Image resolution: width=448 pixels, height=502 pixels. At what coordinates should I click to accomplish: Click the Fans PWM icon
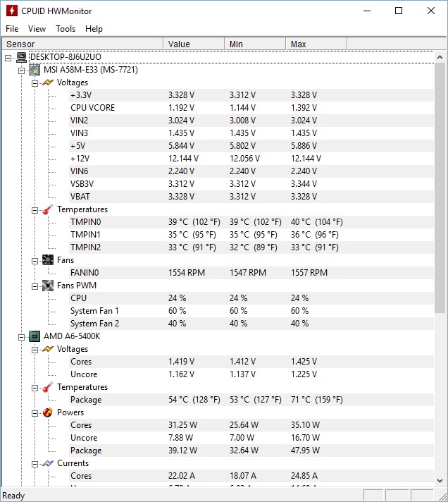(x=47, y=286)
